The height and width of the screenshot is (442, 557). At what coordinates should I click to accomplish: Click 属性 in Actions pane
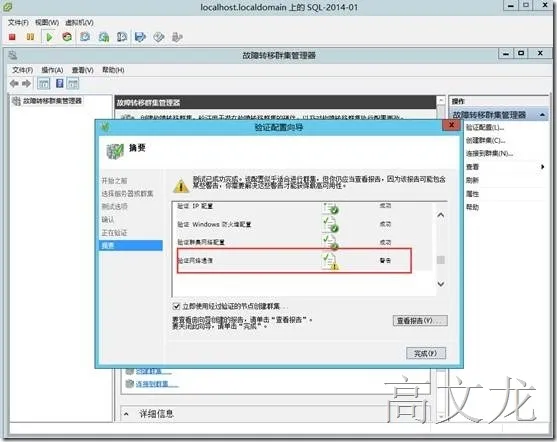(x=472, y=194)
